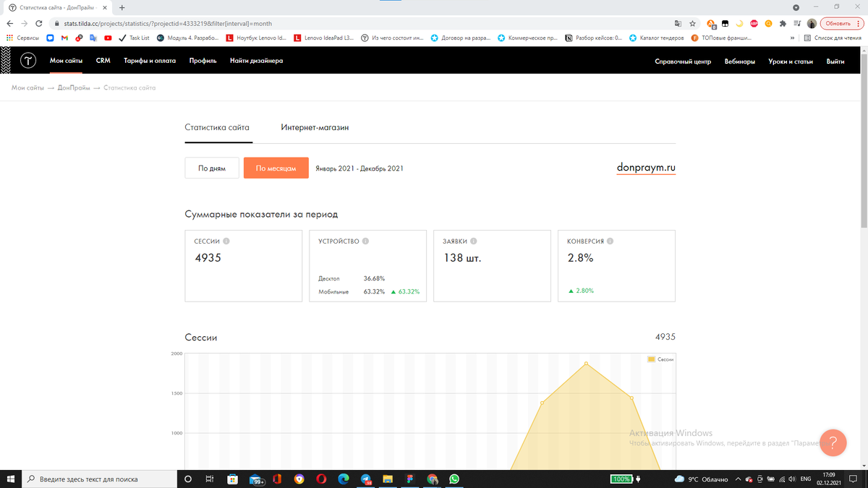The height and width of the screenshot is (488, 868).
Task: Open Opera browser from the taskbar
Action: [322, 479]
